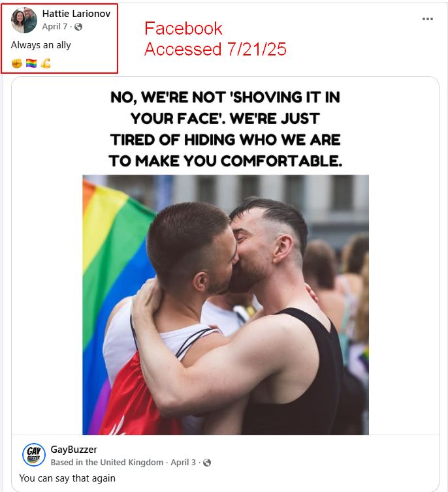Click the flexed biceps emoji
Viewport: 448px width, 492px height.
46,63
